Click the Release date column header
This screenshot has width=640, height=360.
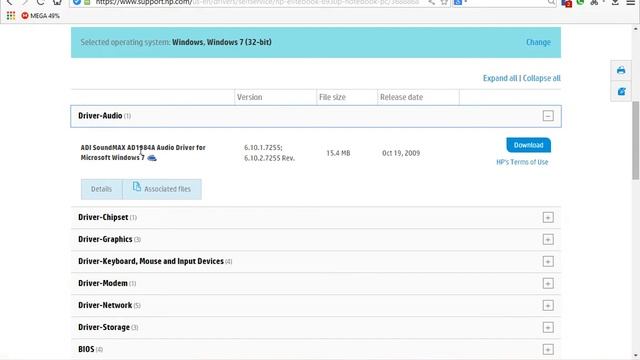(401, 97)
